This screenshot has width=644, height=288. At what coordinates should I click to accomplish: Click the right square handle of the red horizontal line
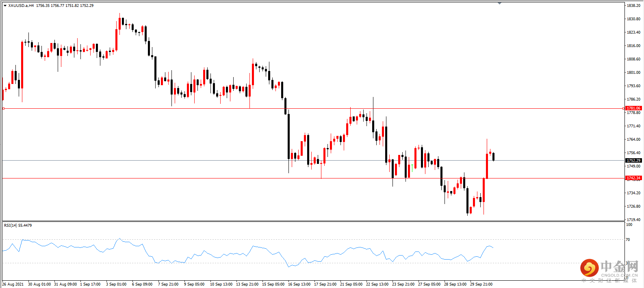tap(623, 108)
